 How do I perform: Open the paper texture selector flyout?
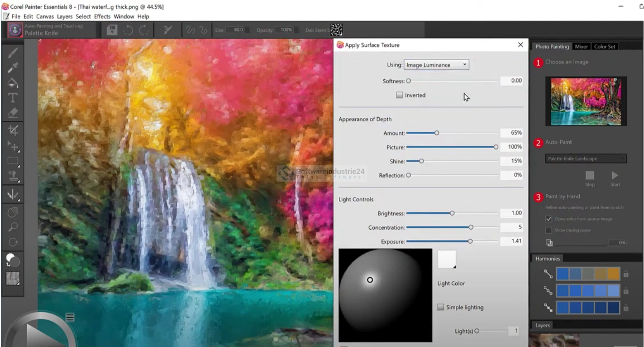pyautogui.click(x=13, y=278)
